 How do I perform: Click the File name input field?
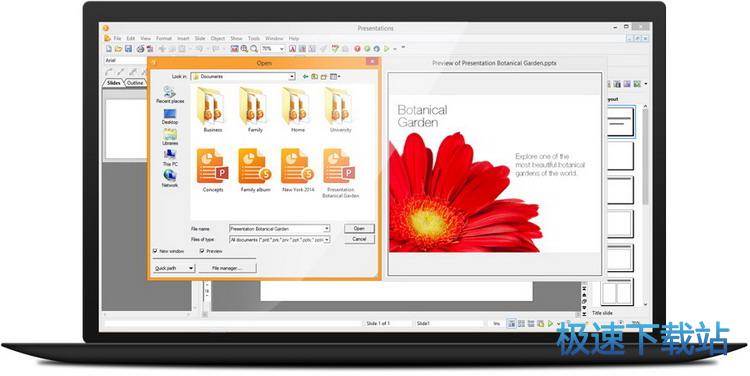pyautogui.click(x=280, y=229)
